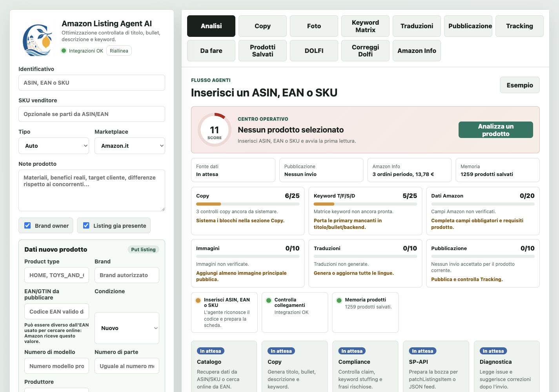Open the Marketplace dropdown showing Amazon.it
The height and width of the screenshot is (392, 559).
tap(130, 146)
